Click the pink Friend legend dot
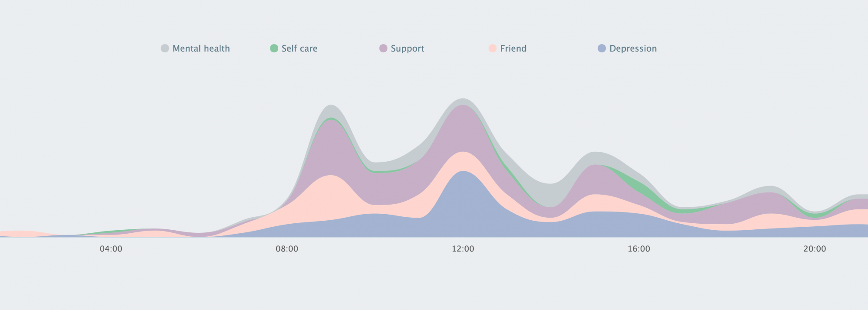The height and width of the screenshot is (310, 868). (x=492, y=49)
